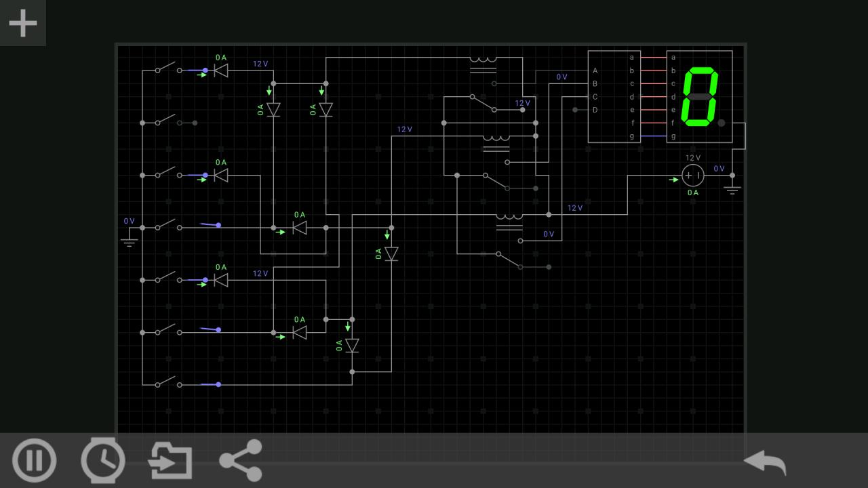This screenshot has width=868, height=488.
Task: Toggle the topmost switch in the left column
Action: click(168, 68)
